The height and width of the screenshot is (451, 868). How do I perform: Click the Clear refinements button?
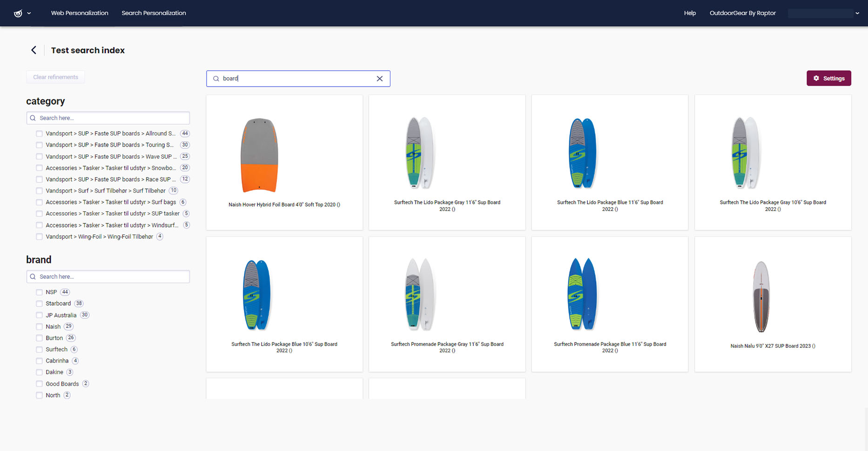point(55,77)
